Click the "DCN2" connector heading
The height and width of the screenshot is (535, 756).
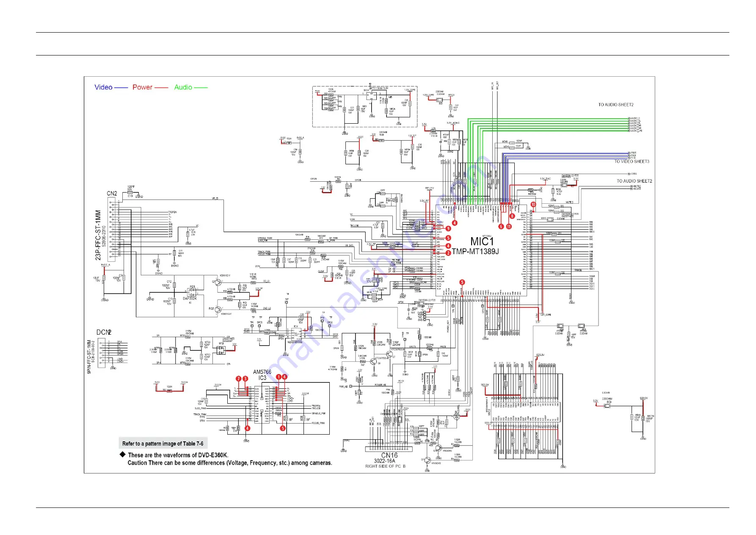point(104,333)
